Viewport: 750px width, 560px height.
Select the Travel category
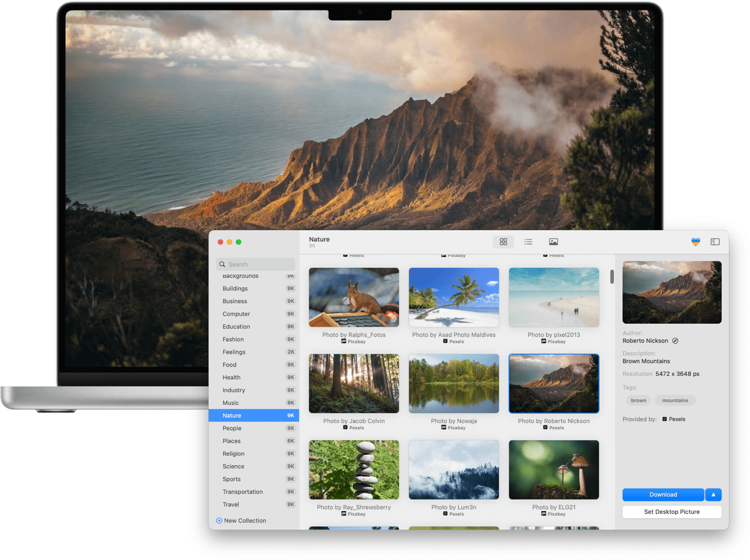254,505
